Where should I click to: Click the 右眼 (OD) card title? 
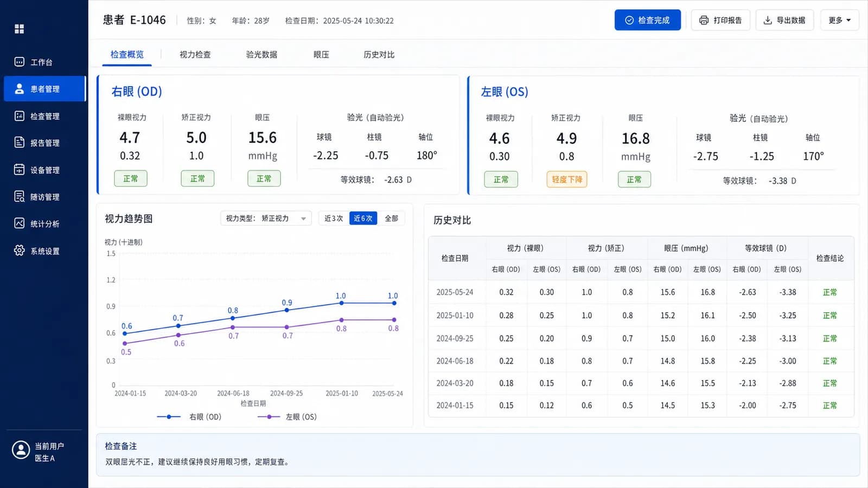(137, 91)
